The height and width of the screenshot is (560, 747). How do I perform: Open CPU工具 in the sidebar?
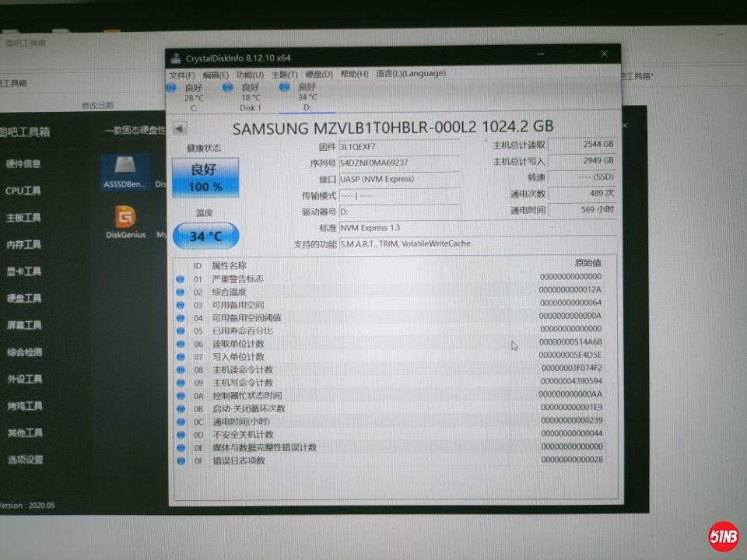click(23, 191)
